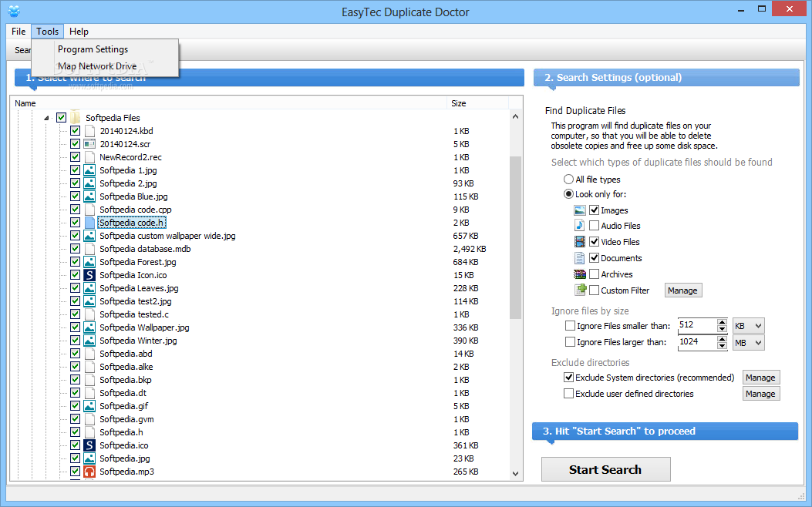Image resolution: width=812 pixels, height=507 pixels.
Task: Select the All file types radio button
Action: coord(568,179)
